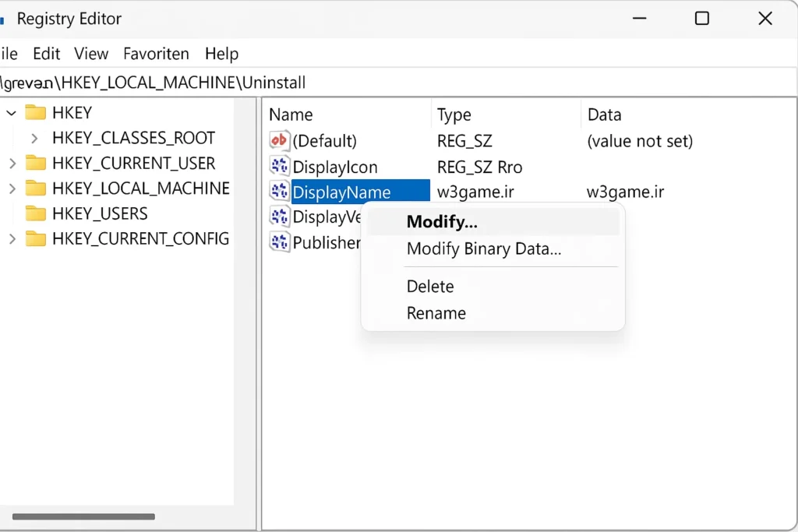Viewport: 798px width, 532px height.
Task: Select the (Default) value name
Action: (324, 141)
